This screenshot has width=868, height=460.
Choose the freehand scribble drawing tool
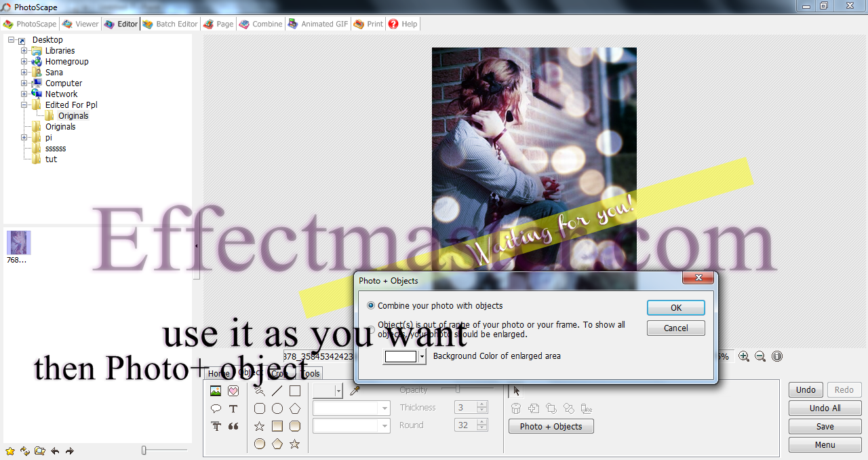260,391
